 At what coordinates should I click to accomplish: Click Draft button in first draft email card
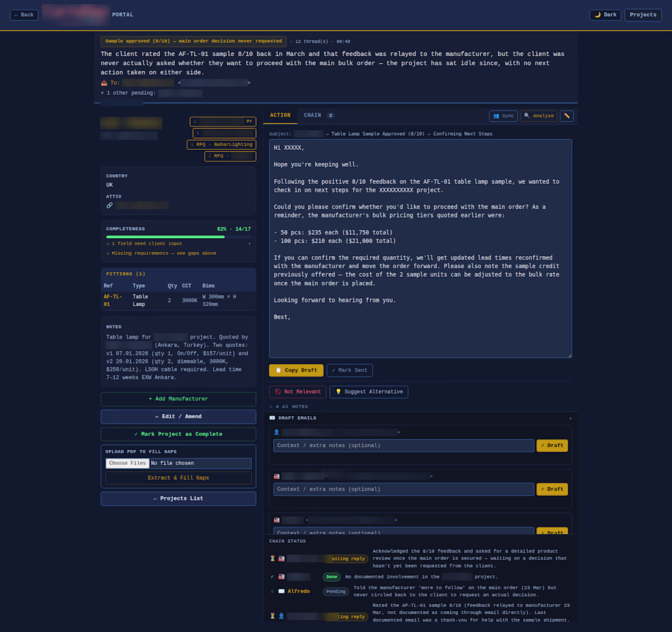[552, 446]
